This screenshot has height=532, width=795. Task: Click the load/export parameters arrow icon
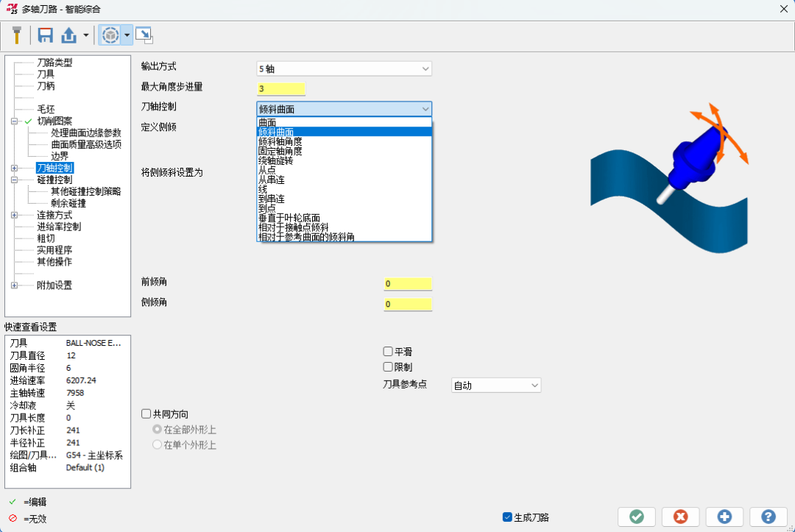(69, 35)
